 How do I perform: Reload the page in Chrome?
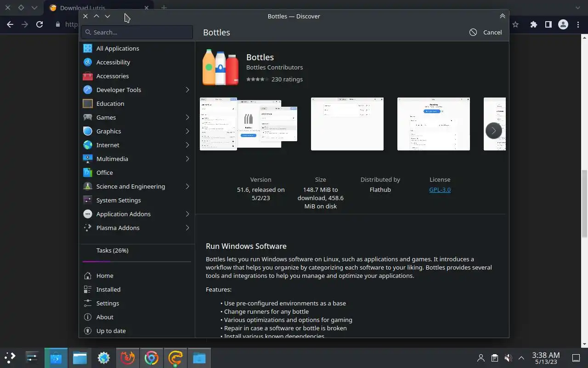(40, 24)
